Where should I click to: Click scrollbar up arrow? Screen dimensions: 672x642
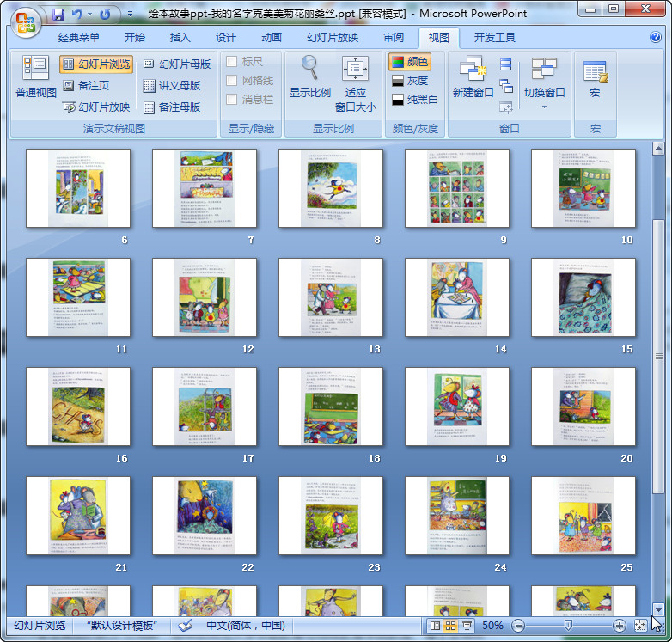(658, 149)
